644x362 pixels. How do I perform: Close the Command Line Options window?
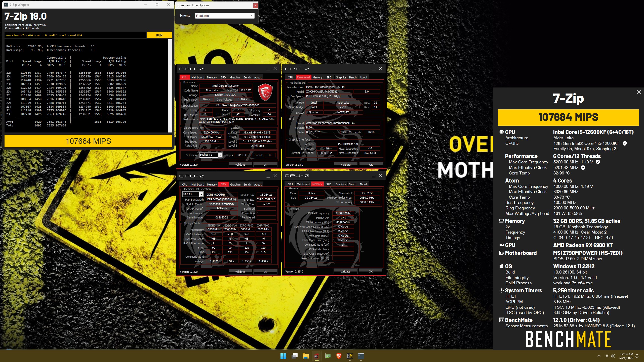click(x=256, y=5)
